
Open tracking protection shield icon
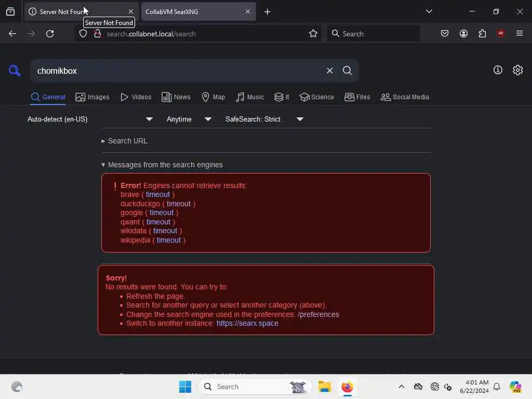[83, 34]
